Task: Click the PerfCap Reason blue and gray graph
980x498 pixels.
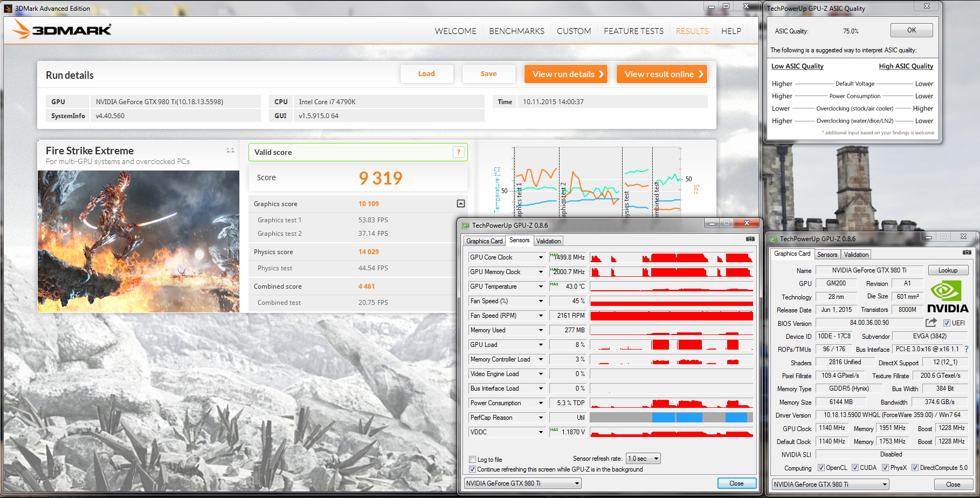Action: [x=671, y=418]
